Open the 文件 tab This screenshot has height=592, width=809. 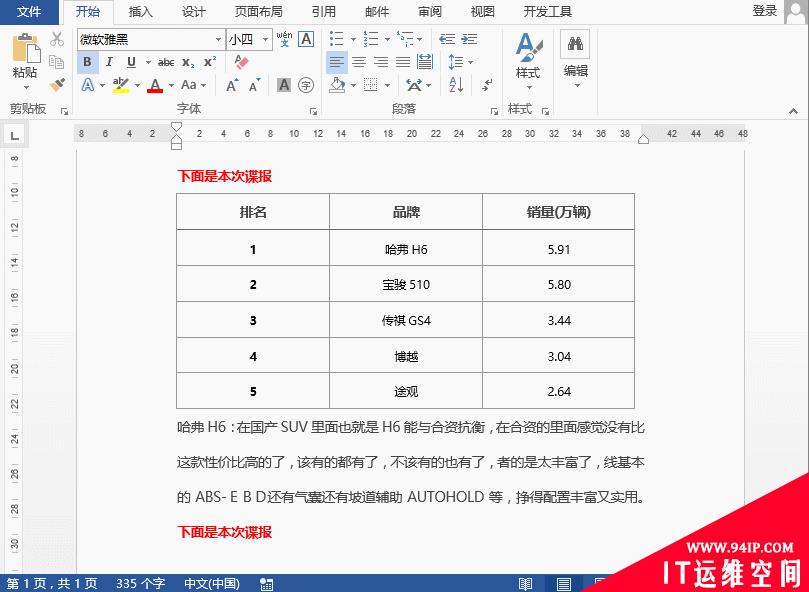coord(29,11)
